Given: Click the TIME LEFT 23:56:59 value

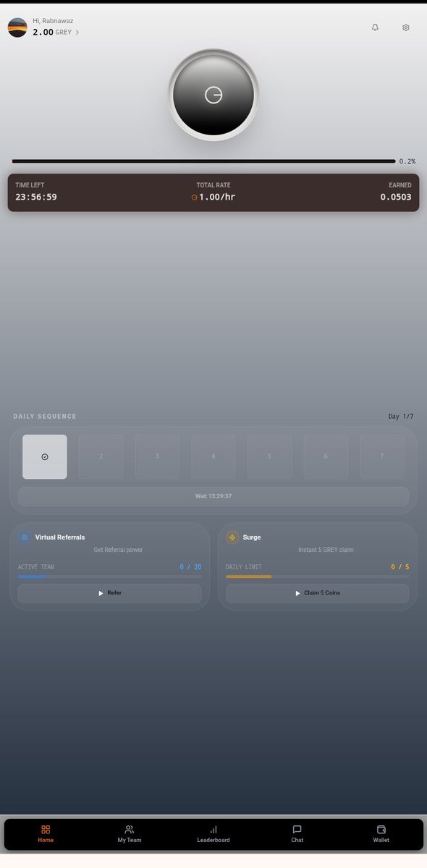Looking at the screenshot, I should pyautogui.click(x=36, y=197).
